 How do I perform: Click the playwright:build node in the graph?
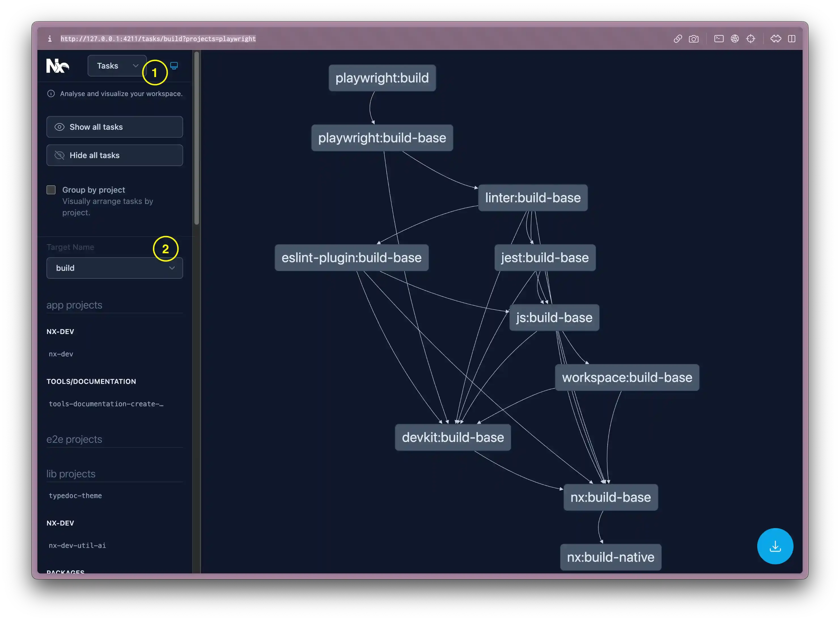pyautogui.click(x=382, y=78)
